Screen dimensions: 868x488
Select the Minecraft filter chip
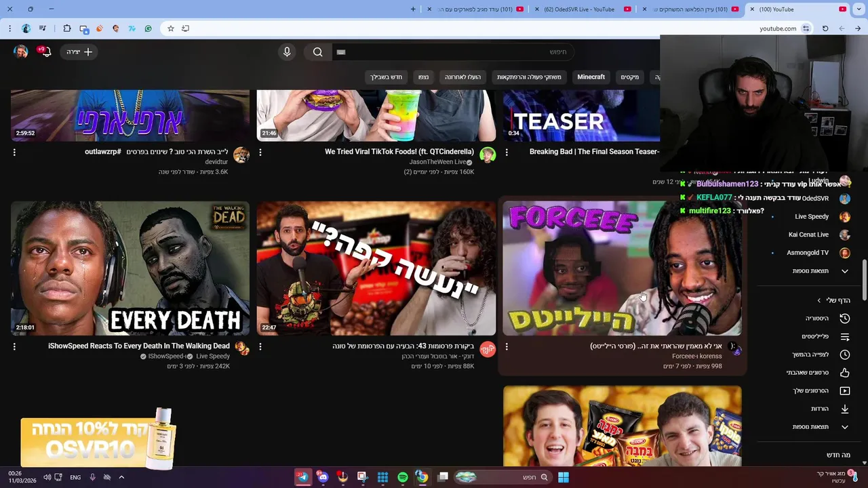tap(591, 77)
